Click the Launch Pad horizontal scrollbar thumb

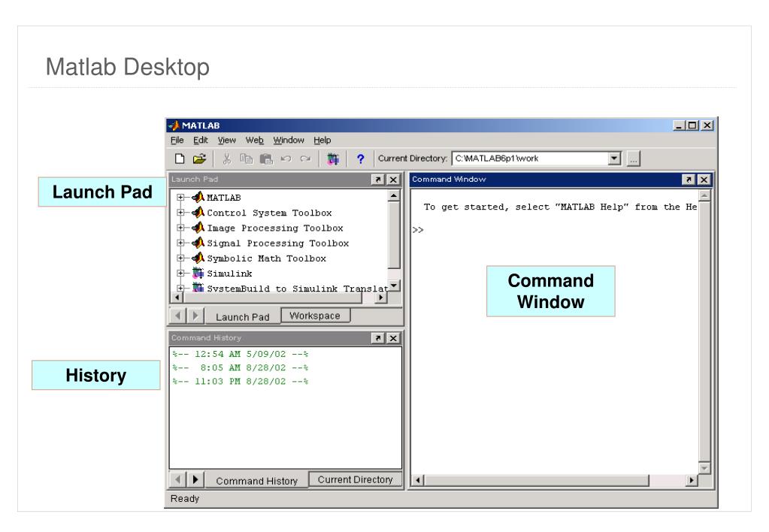[272, 298]
